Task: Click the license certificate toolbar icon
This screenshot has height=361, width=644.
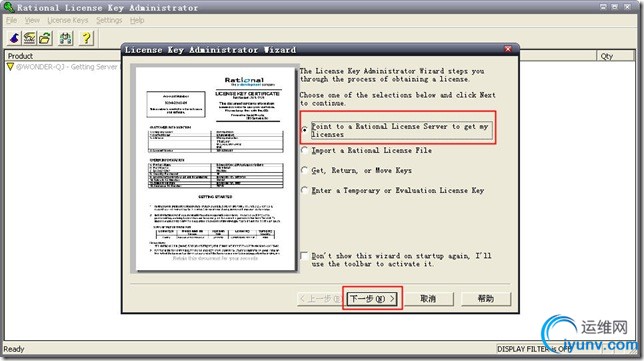Action: pos(30,38)
